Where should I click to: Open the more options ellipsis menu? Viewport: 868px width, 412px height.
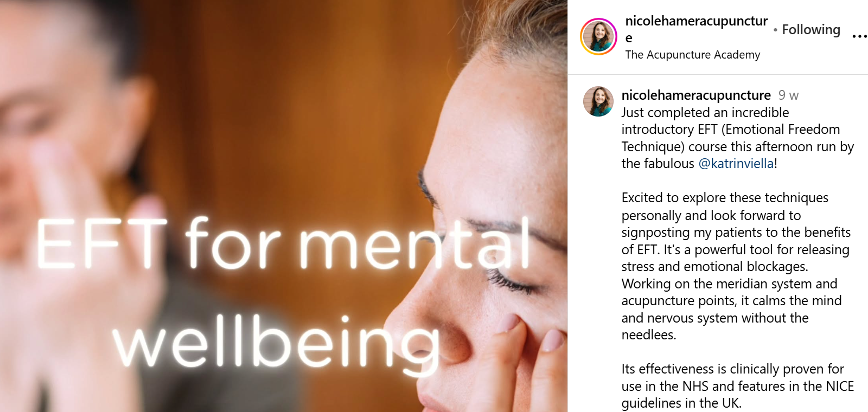coord(859,36)
